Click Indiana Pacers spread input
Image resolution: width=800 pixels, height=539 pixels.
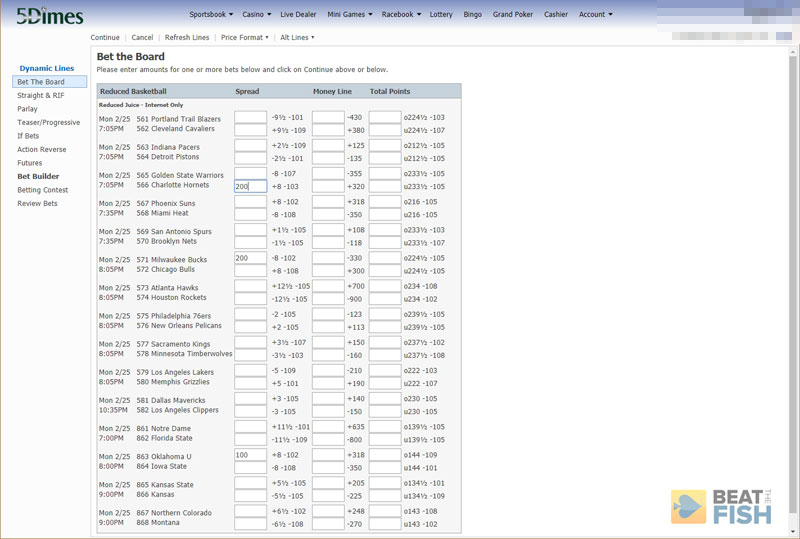[x=251, y=145]
